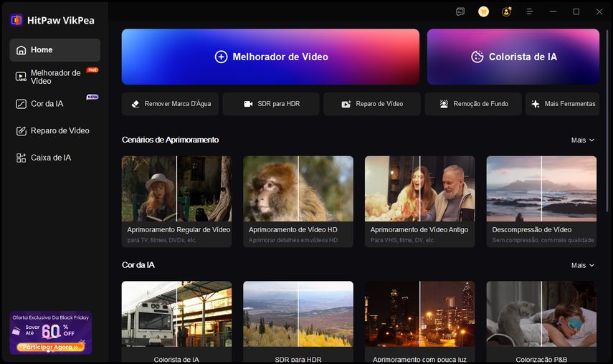Click the feedback message icon in title bar
The height and width of the screenshot is (364, 613).
point(460,11)
